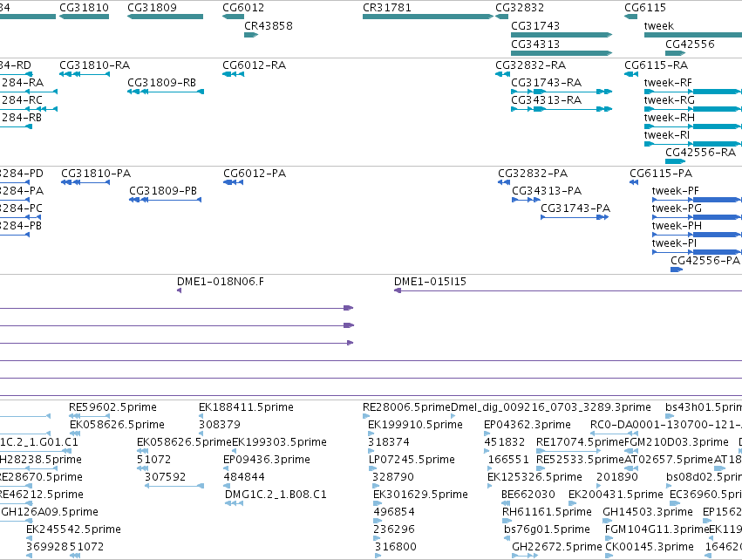Select EST EP04362.3prime
This screenshot has width=742, height=560.
pos(528,425)
